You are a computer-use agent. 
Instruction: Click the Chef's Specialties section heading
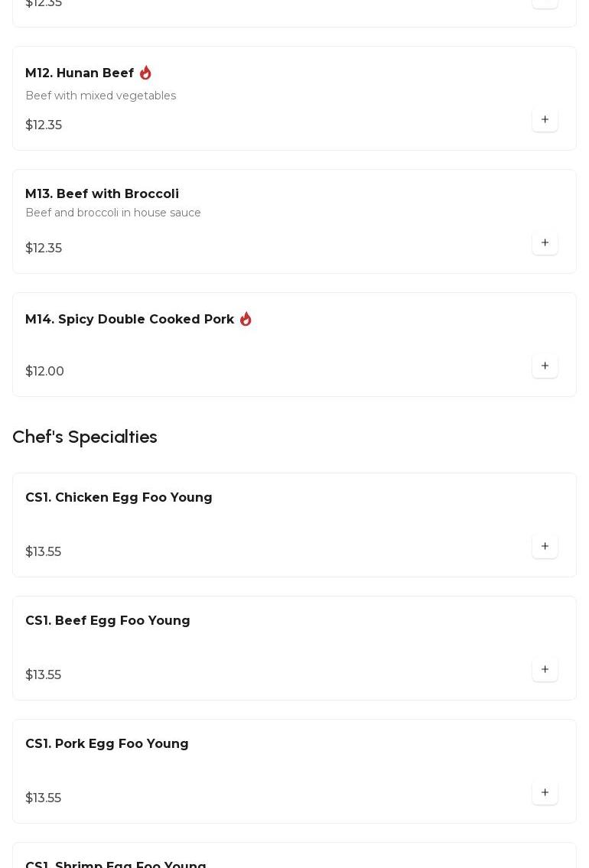coord(85,437)
